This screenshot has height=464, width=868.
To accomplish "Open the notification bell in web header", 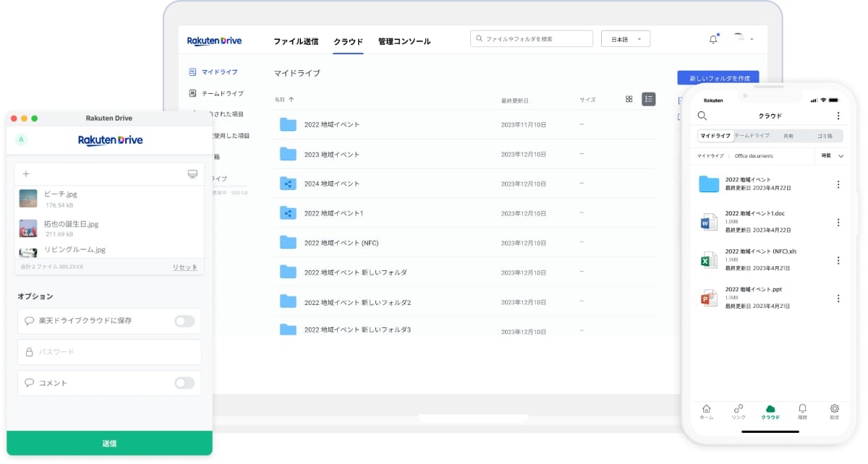I will [713, 39].
